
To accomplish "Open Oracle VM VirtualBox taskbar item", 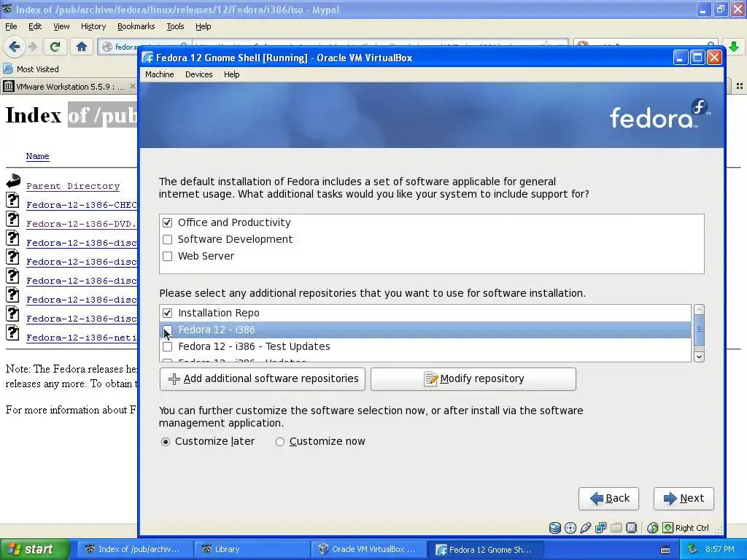I will (x=367, y=550).
